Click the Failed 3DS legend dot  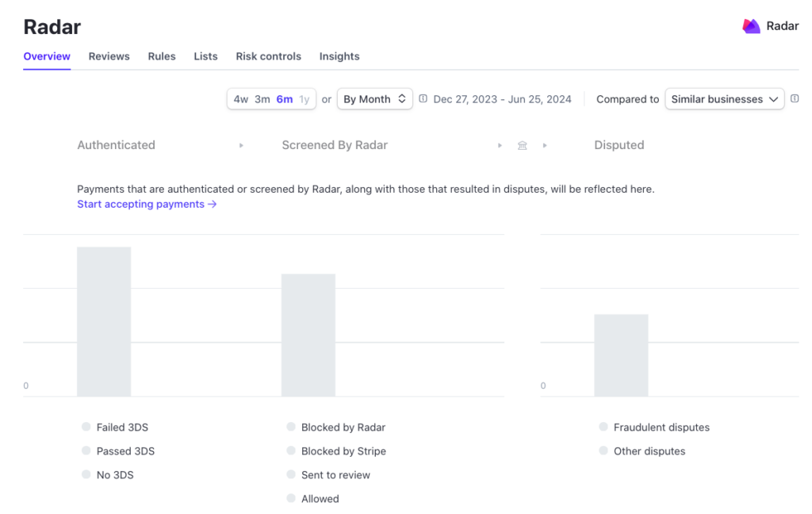pos(86,427)
